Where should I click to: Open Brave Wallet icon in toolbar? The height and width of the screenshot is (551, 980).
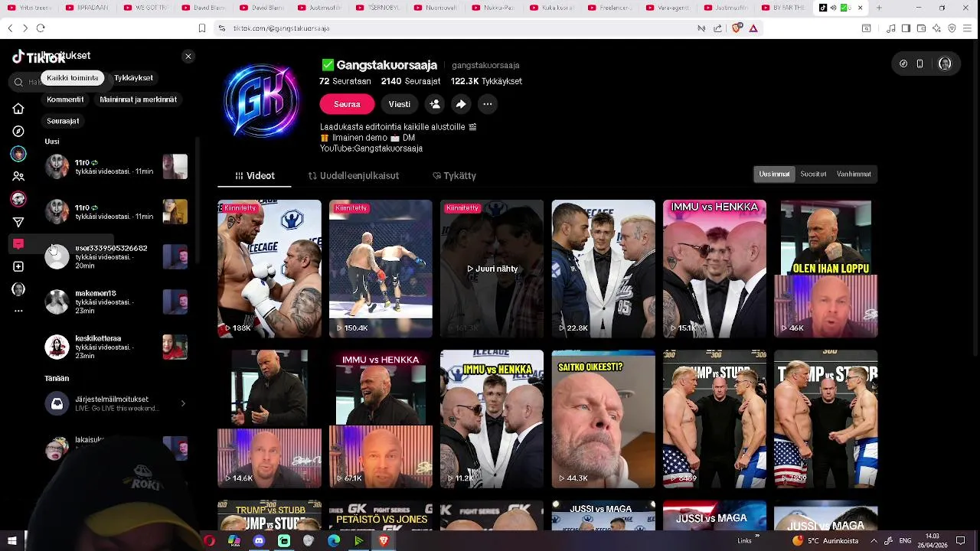coord(921,28)
